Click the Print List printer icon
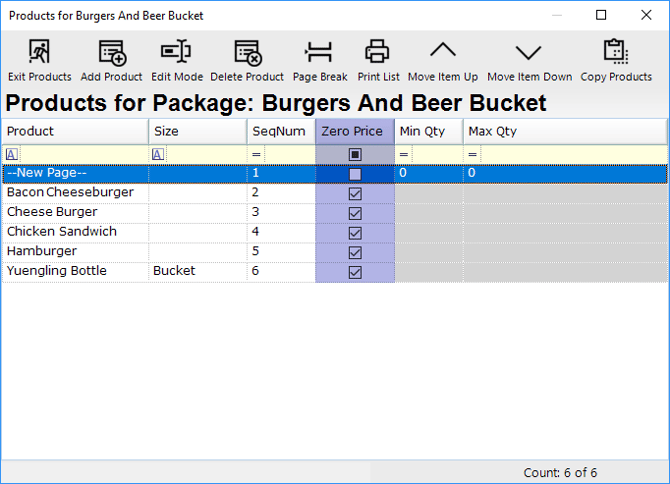Screen dimensions: 670x484 click(378, 52)
